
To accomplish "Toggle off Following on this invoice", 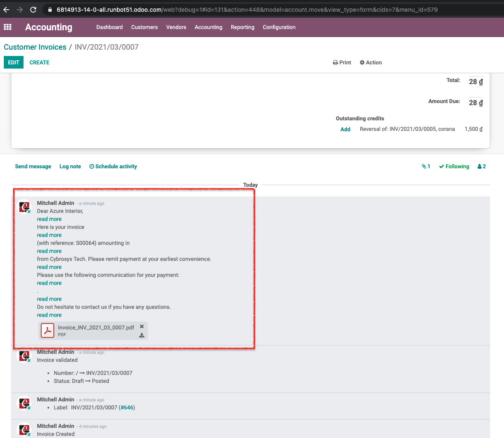I will [454, 166].
